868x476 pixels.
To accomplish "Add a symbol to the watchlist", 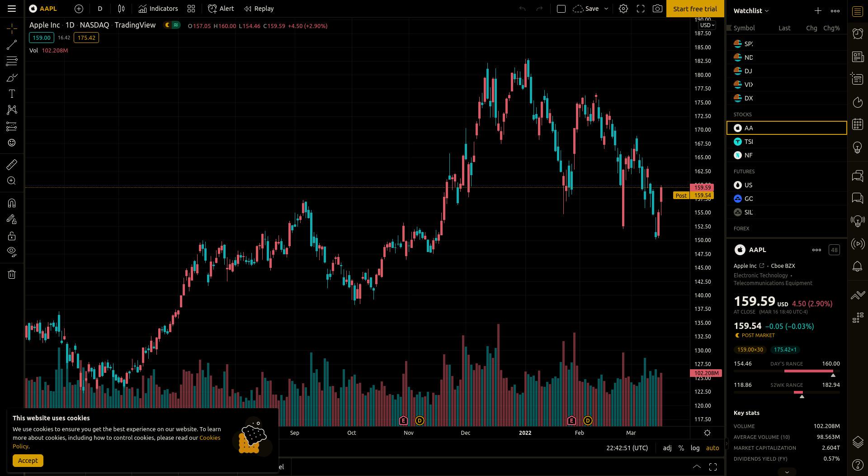I will [818, 10].
